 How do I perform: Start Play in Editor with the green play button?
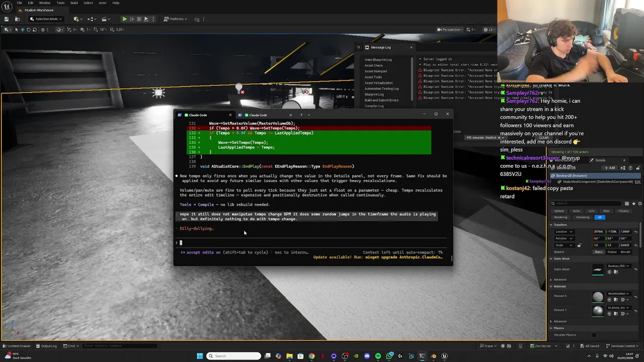(x=124, y=19)
